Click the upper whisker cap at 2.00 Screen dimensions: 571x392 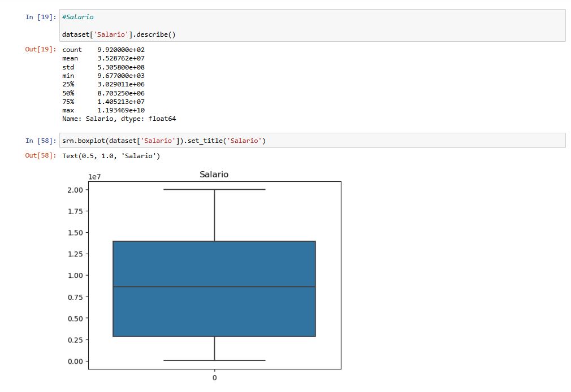(214, 190)
